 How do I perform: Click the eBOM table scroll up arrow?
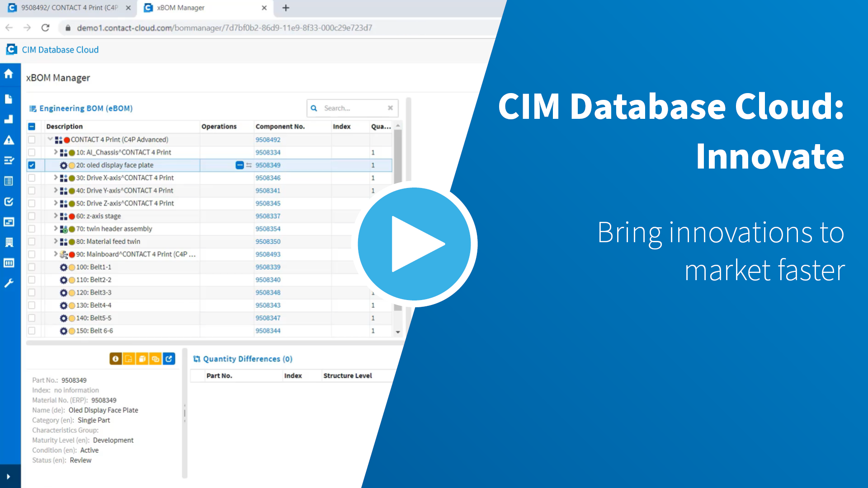pyautogui.click(x=398, y=126)
